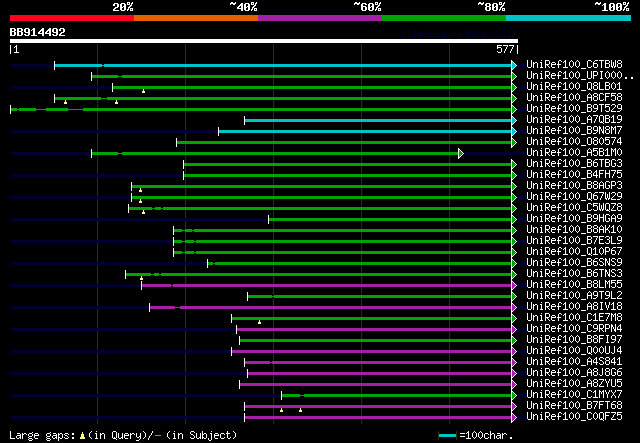
Task: Select the UniRef100_A8J8G6 label
Action: click(574, 372)
